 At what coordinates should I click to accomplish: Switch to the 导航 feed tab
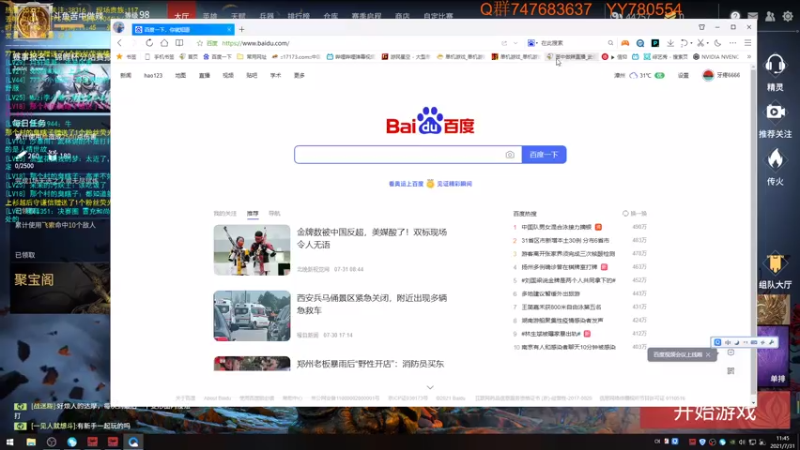point(274,213)
